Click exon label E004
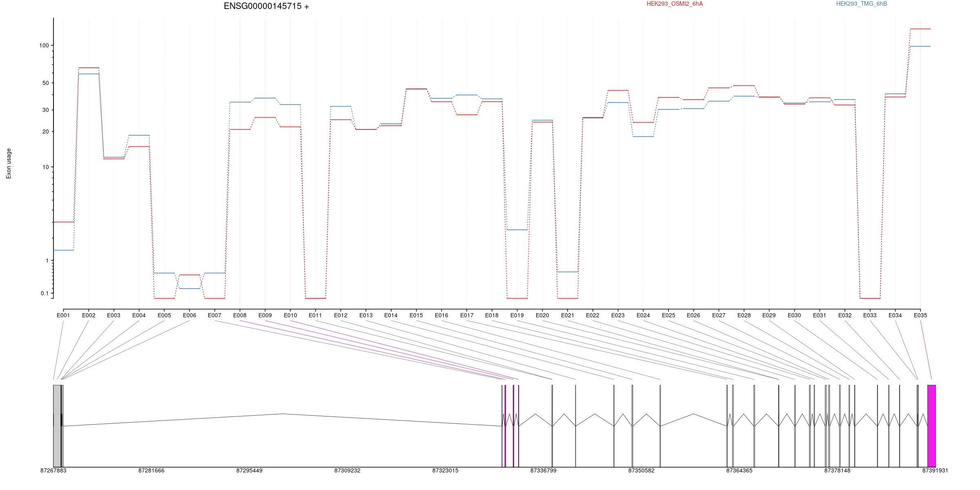The width and height of the screenshot is (980, 490). point(139,315)
